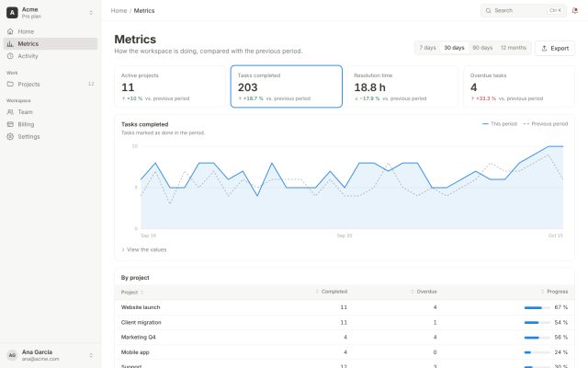Click the 67 % progress value

[561, 307]
